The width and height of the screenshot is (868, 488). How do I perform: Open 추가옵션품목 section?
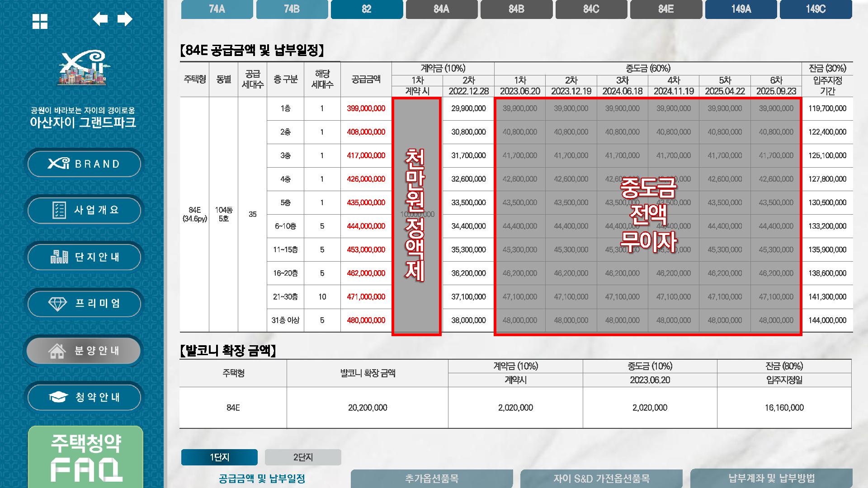click(432, 479)
